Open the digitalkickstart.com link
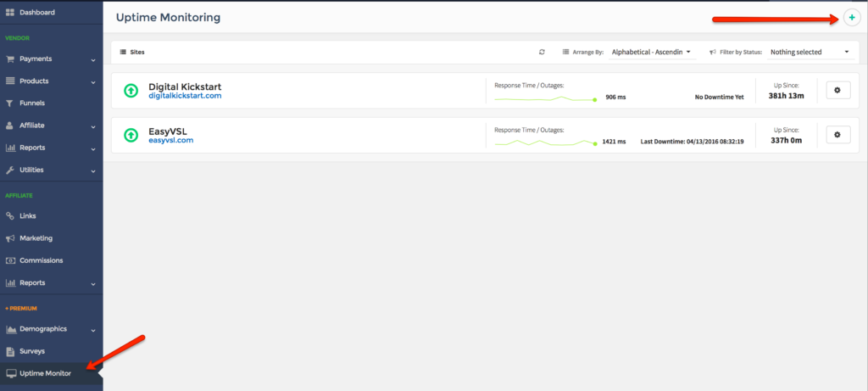 [185, 96]
